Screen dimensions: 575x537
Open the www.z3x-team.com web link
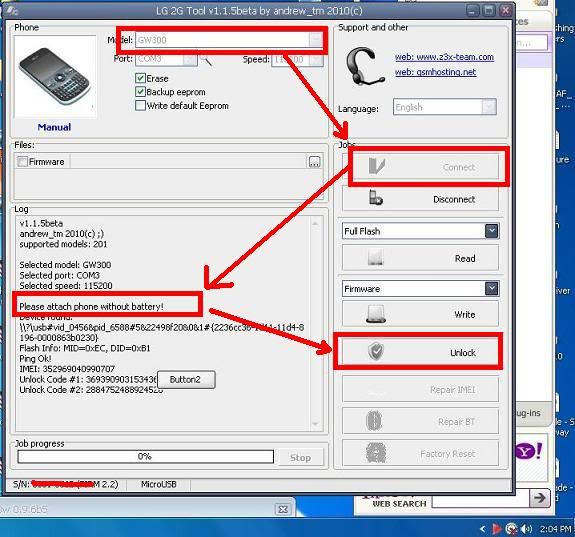pos(444,57)
